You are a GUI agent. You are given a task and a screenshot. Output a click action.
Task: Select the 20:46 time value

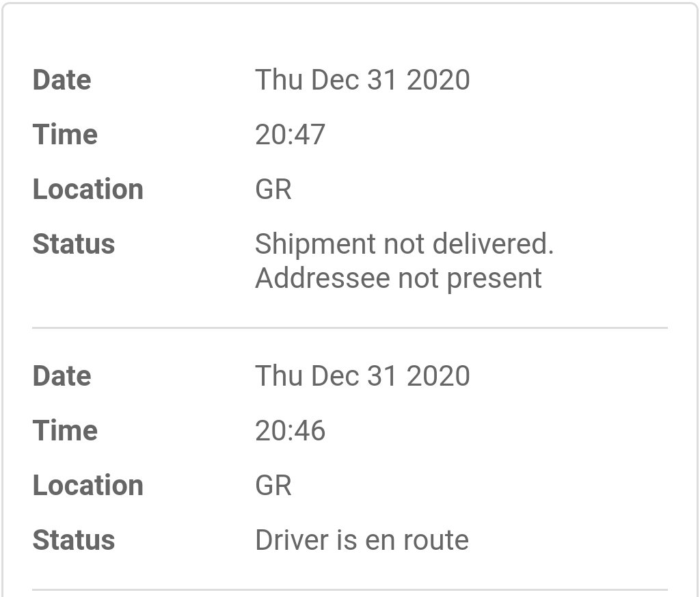[290, 430]
